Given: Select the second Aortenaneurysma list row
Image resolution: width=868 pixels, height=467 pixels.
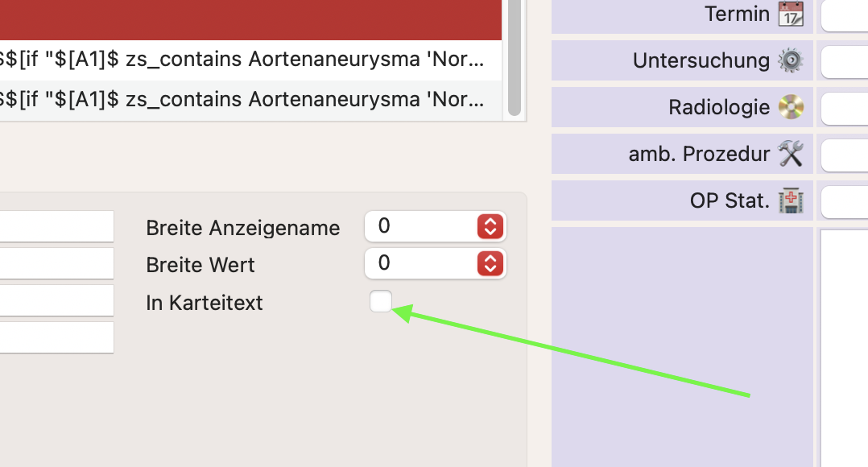Looking at the screenshot, I should click(250, 100).
